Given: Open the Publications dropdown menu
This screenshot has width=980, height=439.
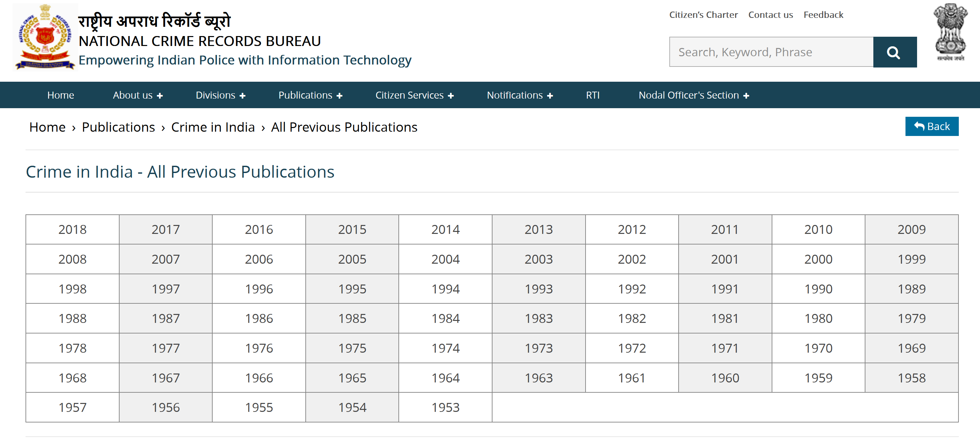Looking at the screenshot, I should tap(310, 95).
